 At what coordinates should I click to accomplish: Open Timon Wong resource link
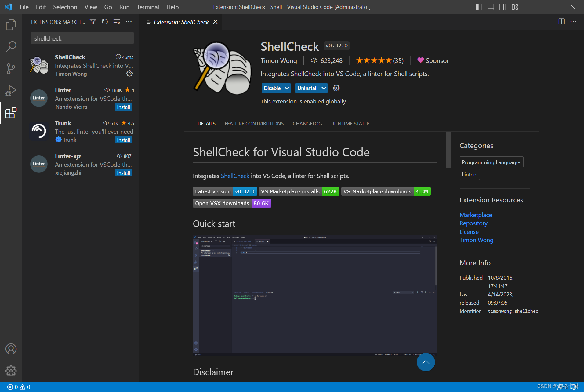pos(476,240)
